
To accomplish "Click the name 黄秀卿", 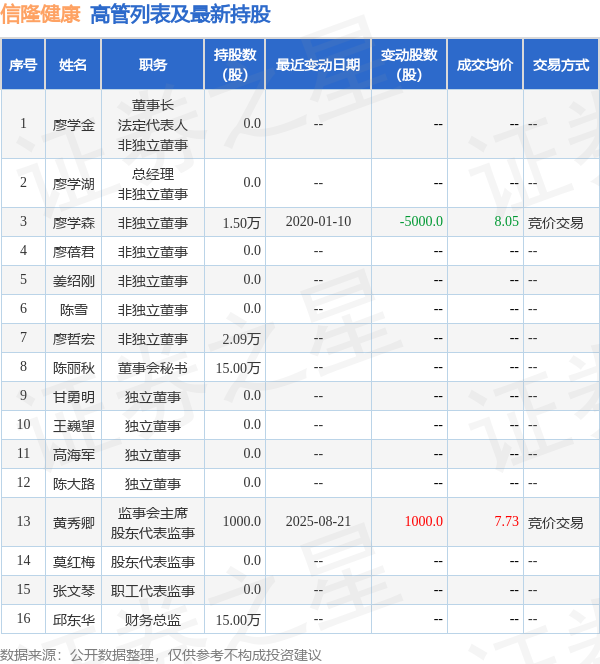I will [73, 523].
